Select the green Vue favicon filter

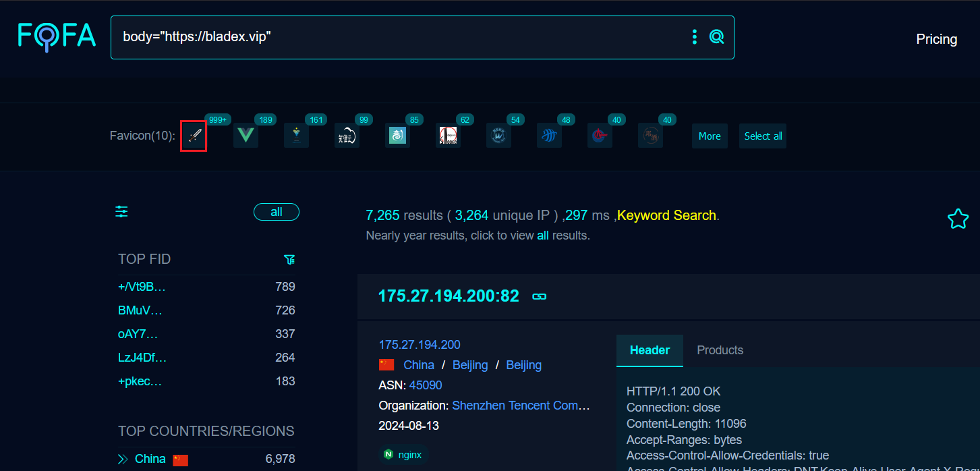(246, 136)
